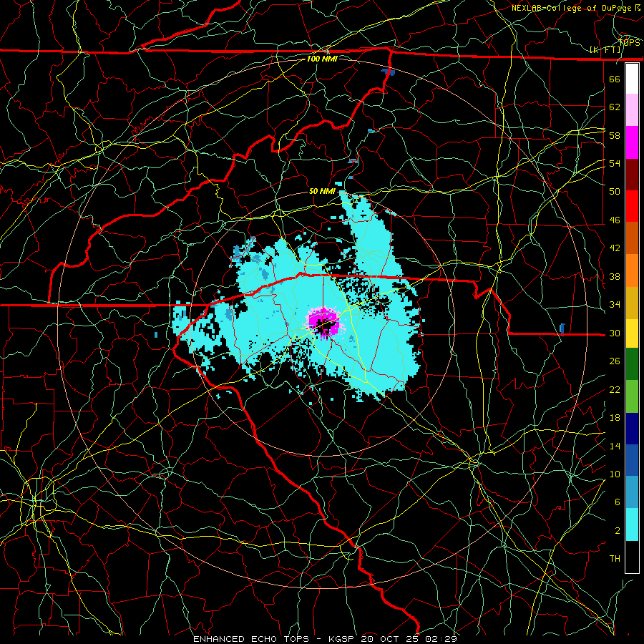Click the light pink legend swatch

(x=632, y=110)
